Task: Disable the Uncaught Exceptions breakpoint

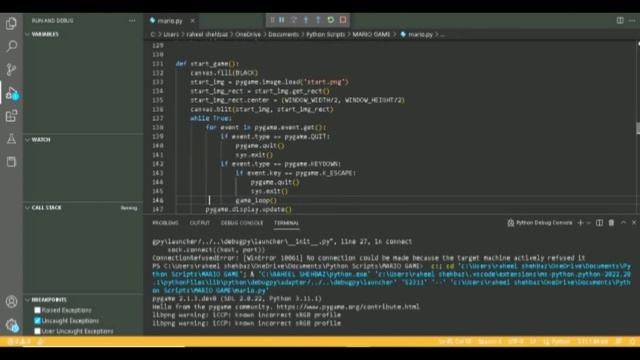Action: [38, 321]
